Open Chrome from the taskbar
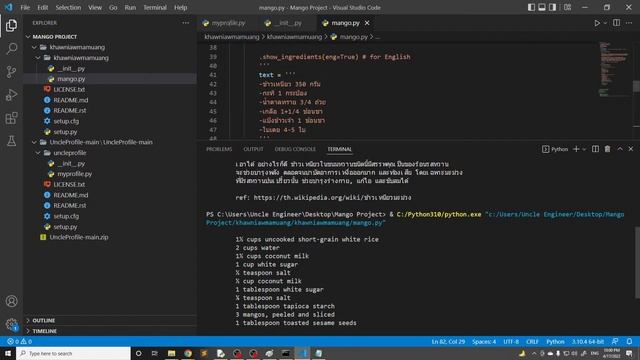This screenshot has height=360, width=640. click(x=188, y=353)
